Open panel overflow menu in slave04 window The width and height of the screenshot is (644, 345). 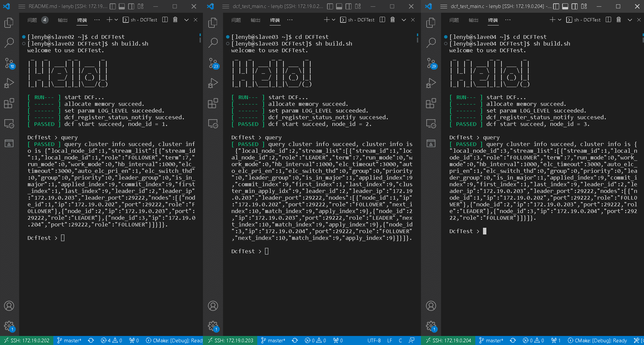508,20
